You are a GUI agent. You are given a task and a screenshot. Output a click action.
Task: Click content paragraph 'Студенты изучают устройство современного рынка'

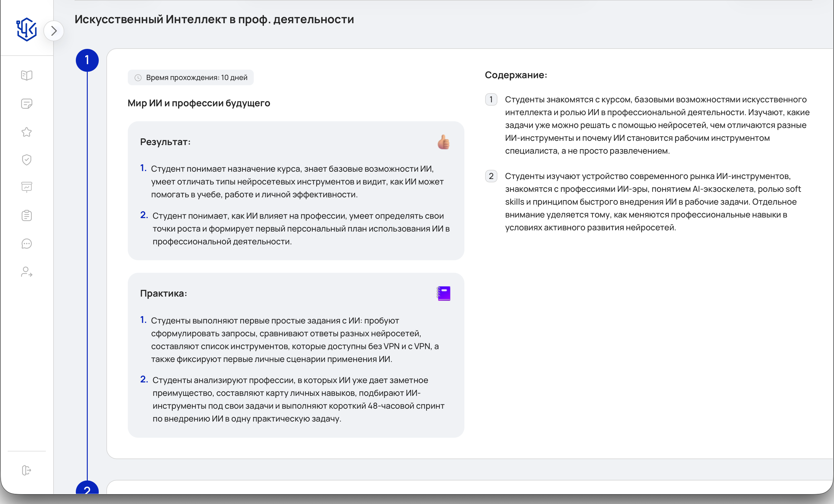click(x=653, y=202)
